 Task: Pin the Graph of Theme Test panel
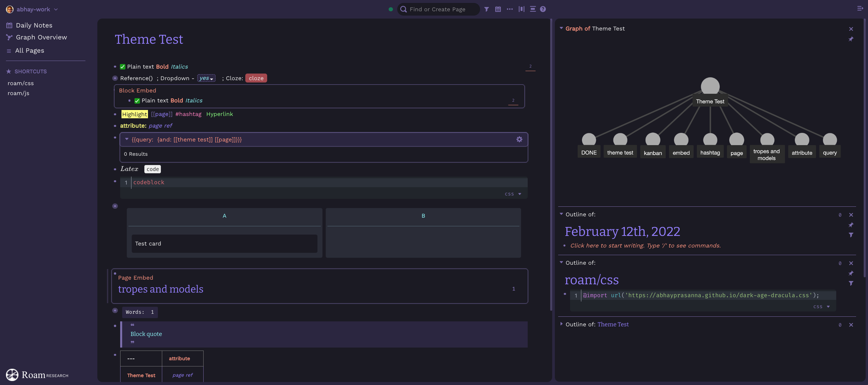click(850, 39)
